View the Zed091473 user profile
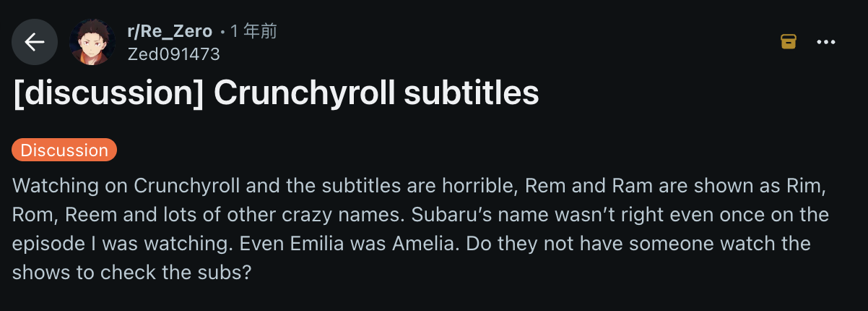The height and width of the screenshot is (311, 868). click(x=173, y=54)
